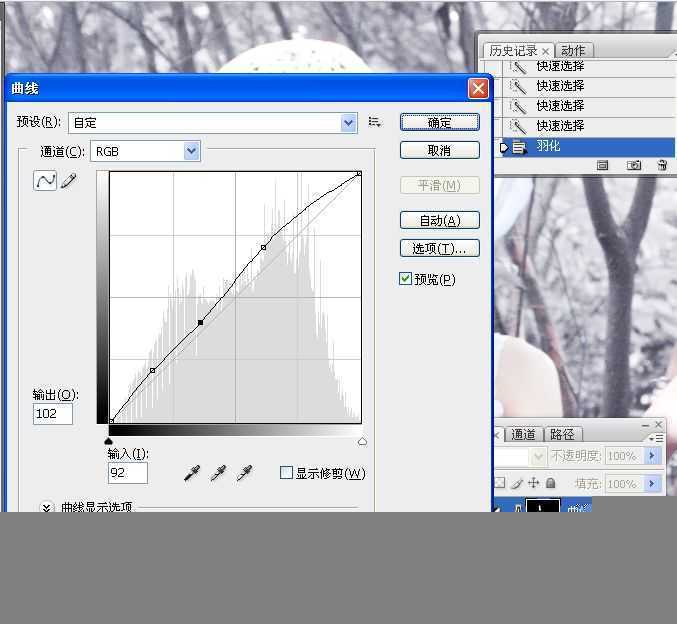This screenshot has width=677, height=624.
Task: Select bottom left curve endpoint
Action: point(111,421)
